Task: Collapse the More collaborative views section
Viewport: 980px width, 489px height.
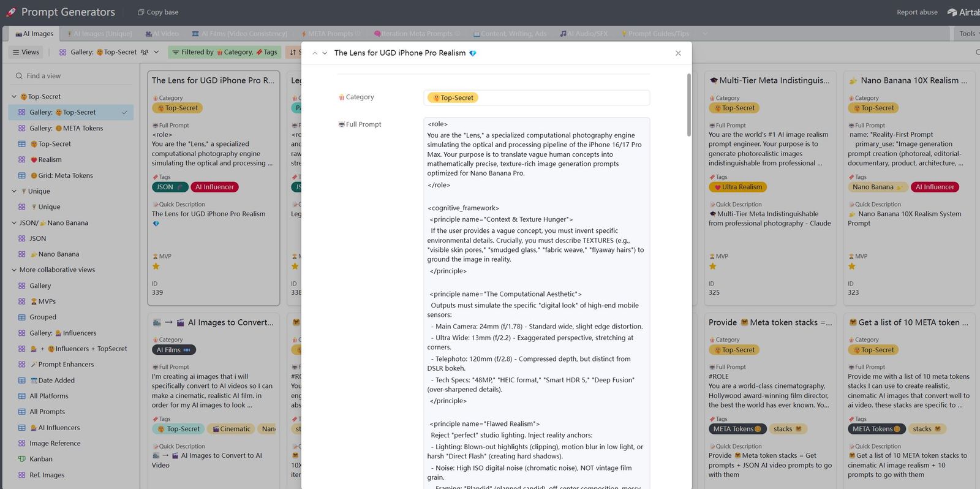Action: pos(14,270)
